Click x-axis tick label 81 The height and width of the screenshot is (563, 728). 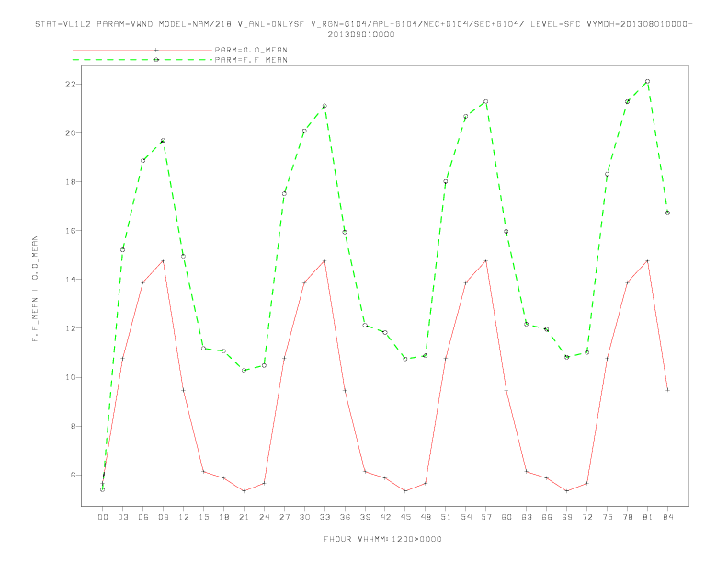click(x=647, y=517)
